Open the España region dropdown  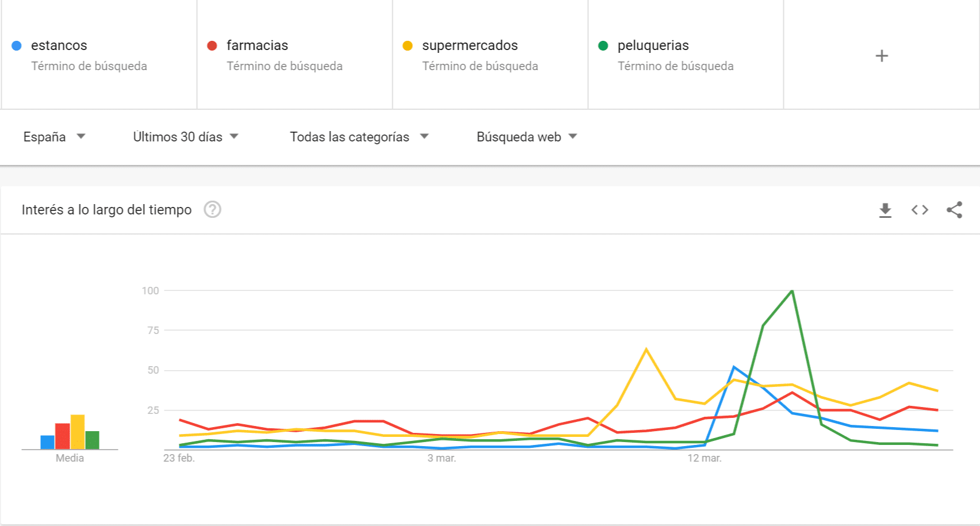point(54,137)
